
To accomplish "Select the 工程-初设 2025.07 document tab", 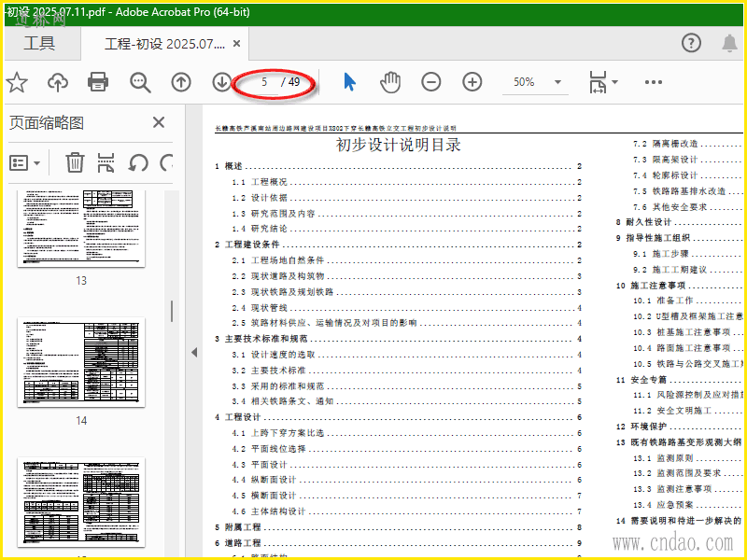I will click(164, 44).
